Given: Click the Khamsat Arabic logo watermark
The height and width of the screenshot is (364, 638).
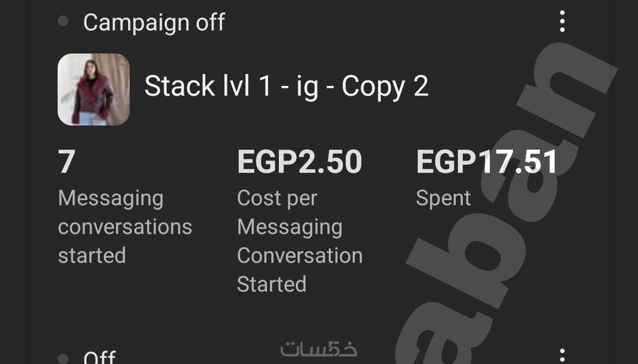Looking at the screenshot, I should coord(319,349).
